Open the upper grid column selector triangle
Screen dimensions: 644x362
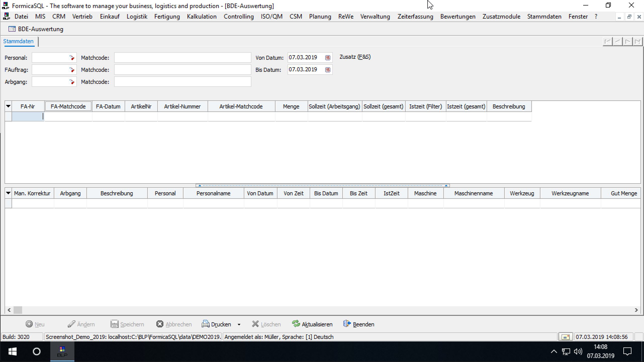8,106
